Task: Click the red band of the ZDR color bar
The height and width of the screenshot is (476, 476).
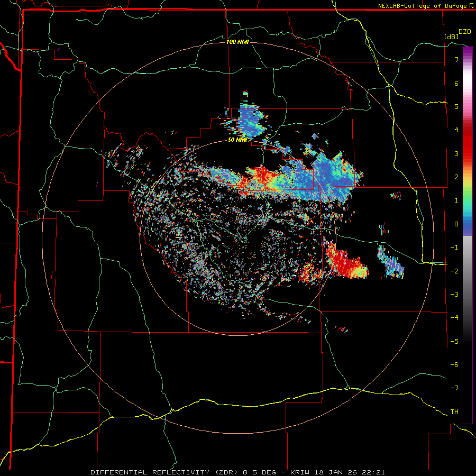Action: pyautogui.click(x=467, y=143)
